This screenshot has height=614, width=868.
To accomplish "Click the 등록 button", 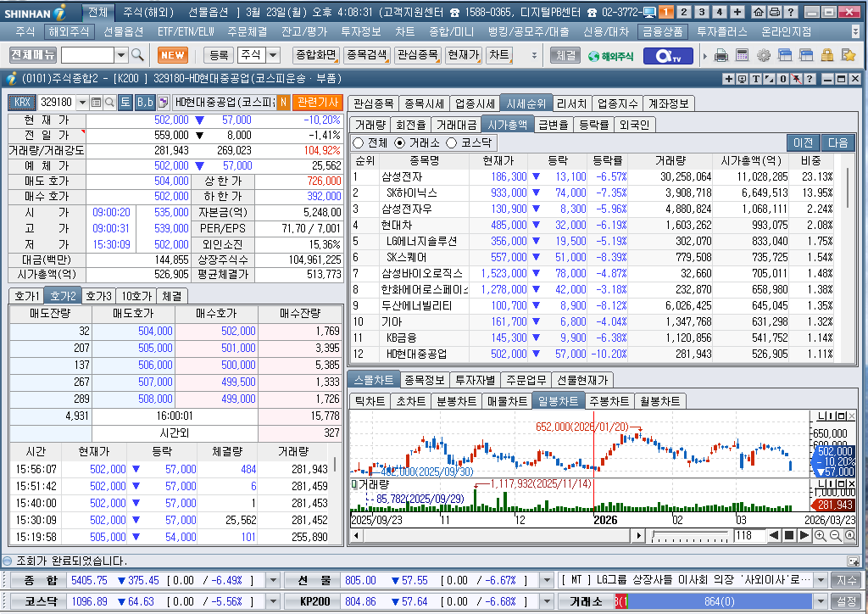I will [x=219, y=55].
